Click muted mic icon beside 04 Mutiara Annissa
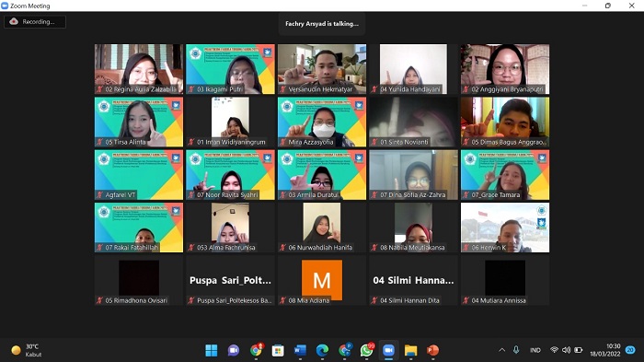644x362 pixels. 466,300
